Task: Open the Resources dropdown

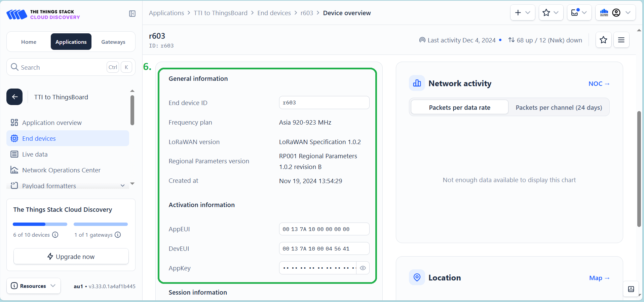Action: coord(34,286)
